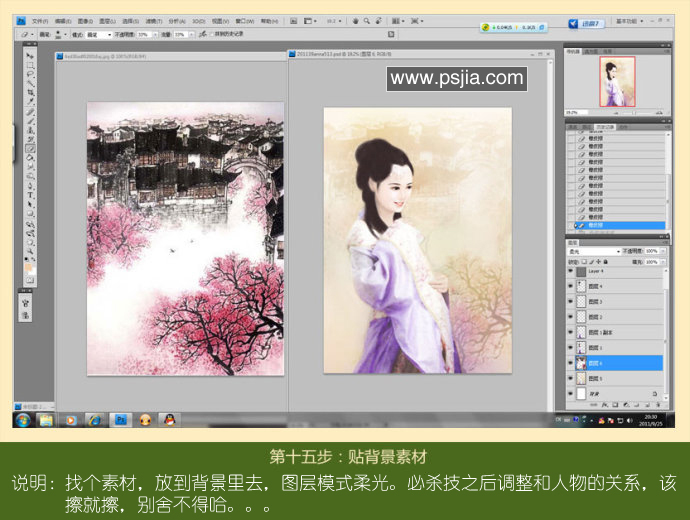The width and height of the screenshot is (690, 520).
Task: Click the selected history state row
Action: (619, 225)
